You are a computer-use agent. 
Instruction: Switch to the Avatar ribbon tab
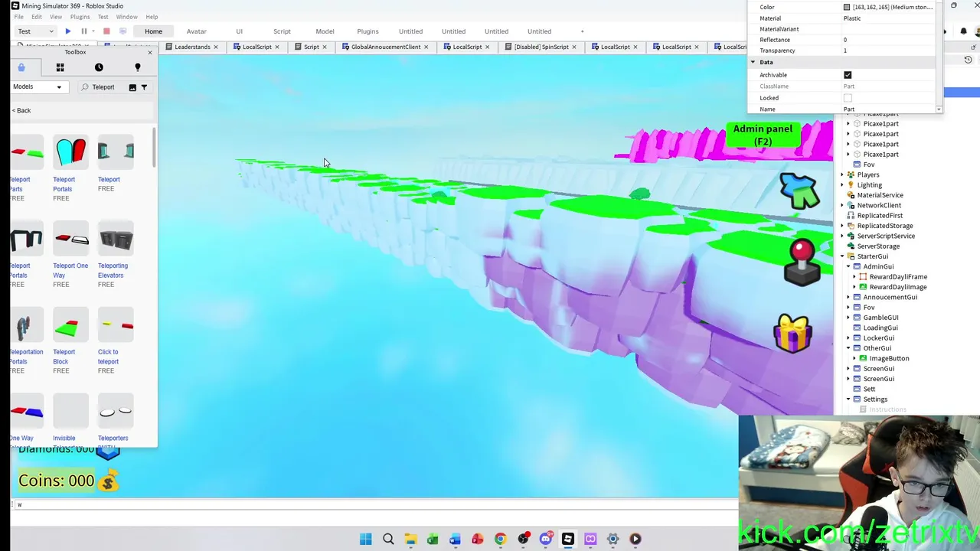click(x=197, y=31)
